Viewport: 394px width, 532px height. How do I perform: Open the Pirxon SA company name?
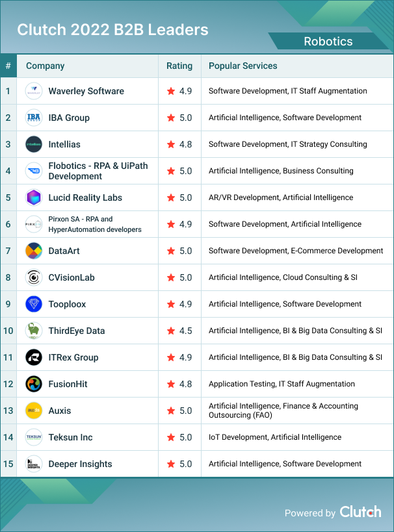tap(95, 224)
